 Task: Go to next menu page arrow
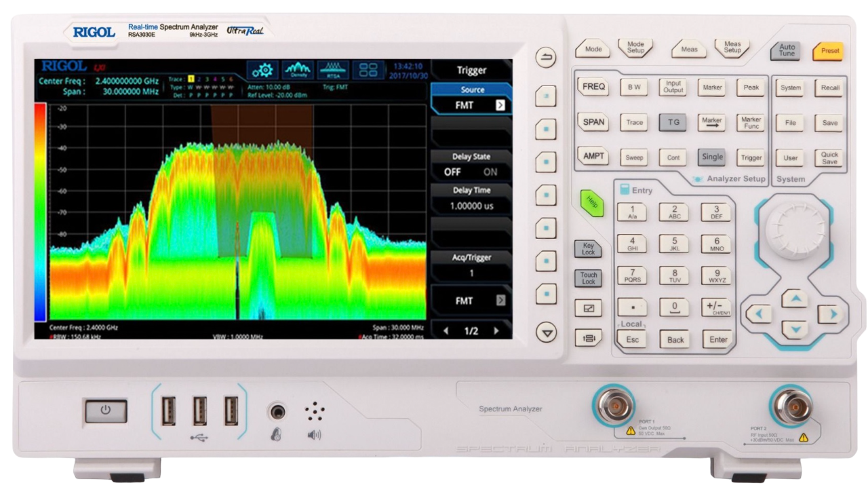tap(496, 330)
